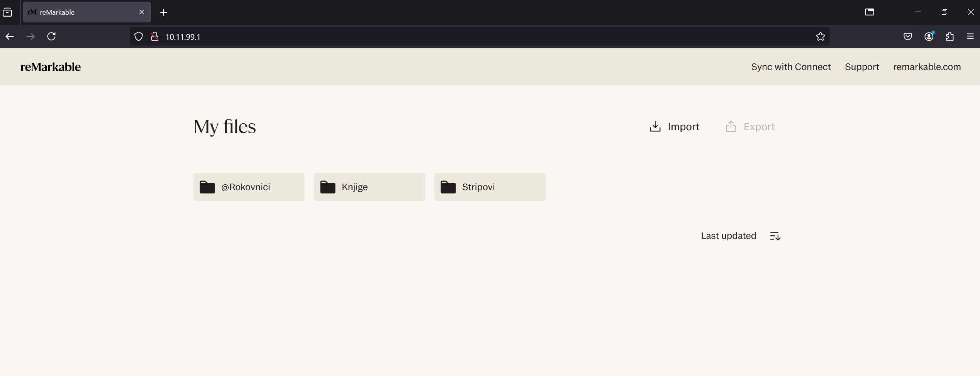This screenshot has width=980, height=376.
Task: Reload the page with the refresh icon
Action: [51, 36]
